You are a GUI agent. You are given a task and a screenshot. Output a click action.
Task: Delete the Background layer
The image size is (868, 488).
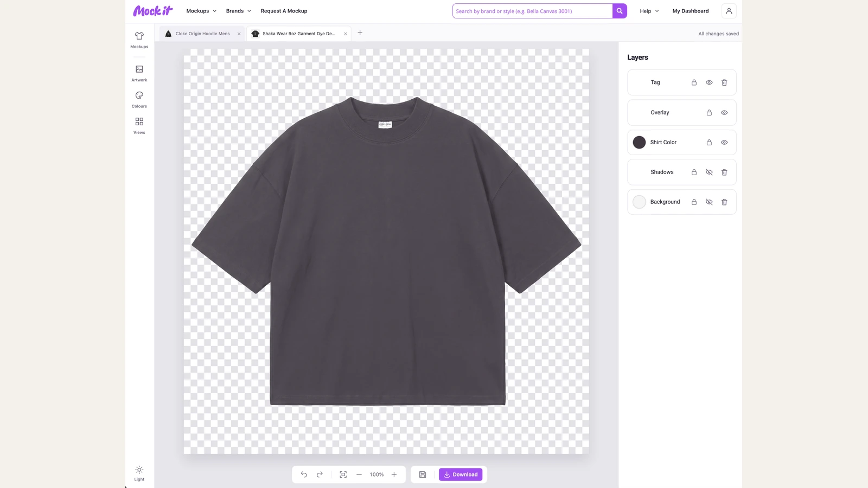coord(724,202)
